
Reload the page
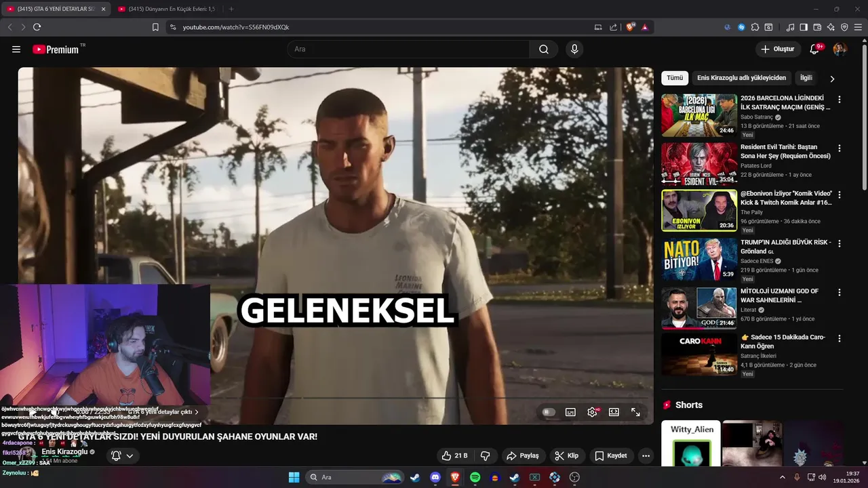[37, 27]
